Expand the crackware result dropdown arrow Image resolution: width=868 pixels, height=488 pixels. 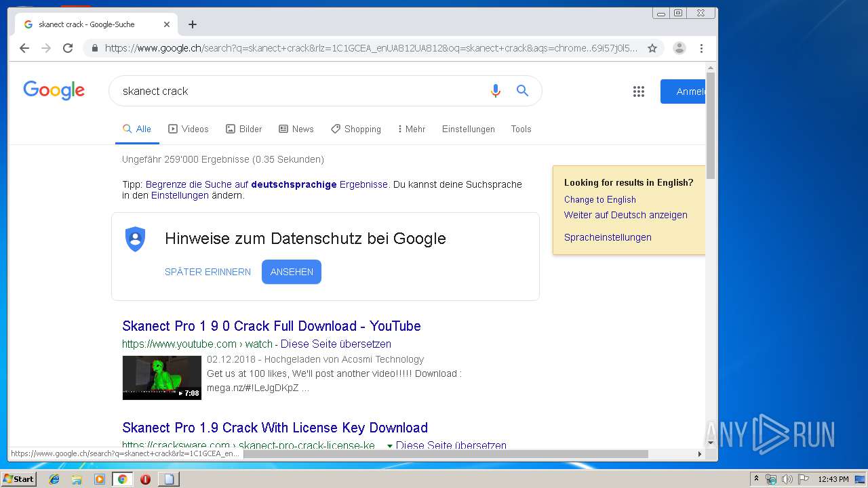(x=390, y=446)
